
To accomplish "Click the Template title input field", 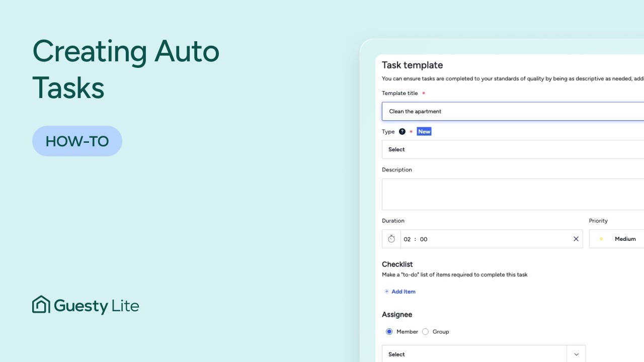I will click(513, 112).
